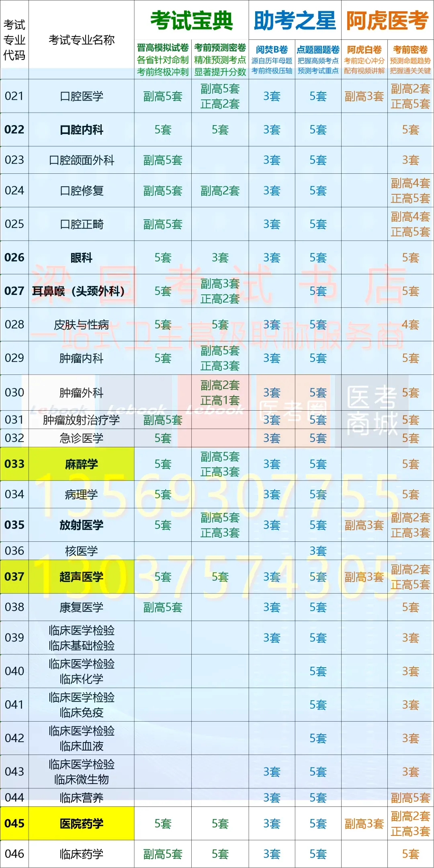This screenshot has width=434, height=868.
Task: Click the highlighted code 045
Action: [x=14, y=823]
